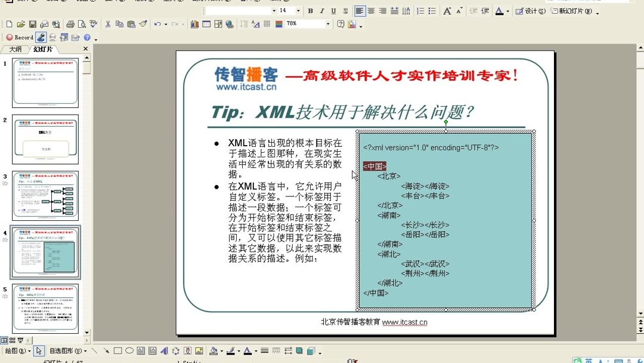
Task: Click the Record button
Action: (x=20, y=37)
